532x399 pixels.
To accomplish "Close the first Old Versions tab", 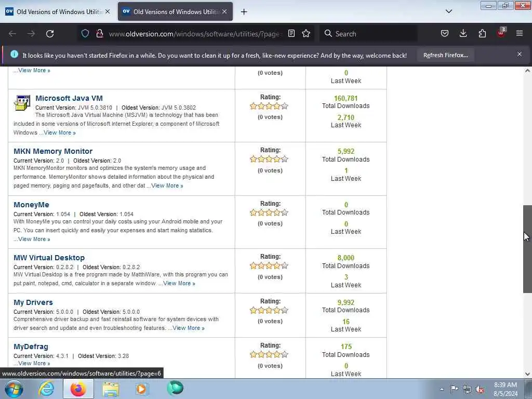I will click(108, 11).
